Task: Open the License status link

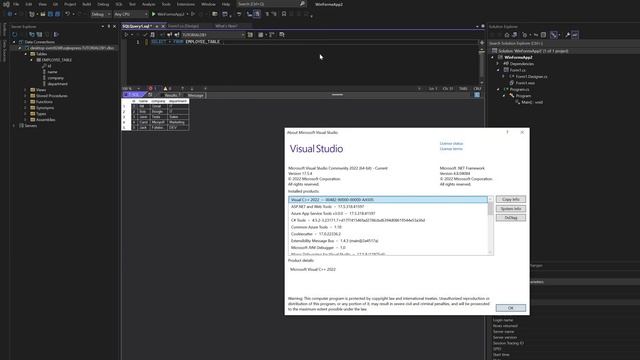Action: (x=451, y=144)
